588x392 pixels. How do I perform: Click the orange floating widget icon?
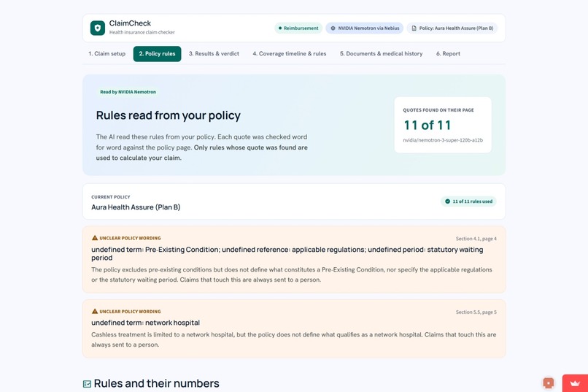click(x=549, y=383)
